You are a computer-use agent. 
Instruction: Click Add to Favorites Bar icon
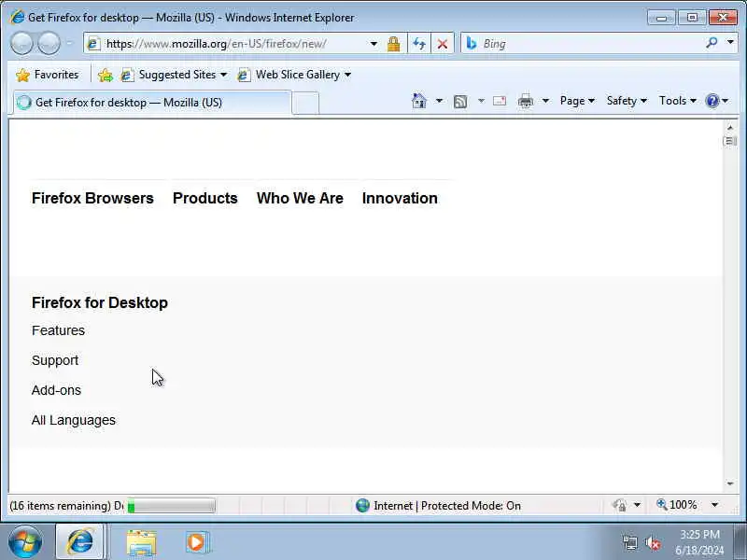pyautogui.click(x=106, y=75)
